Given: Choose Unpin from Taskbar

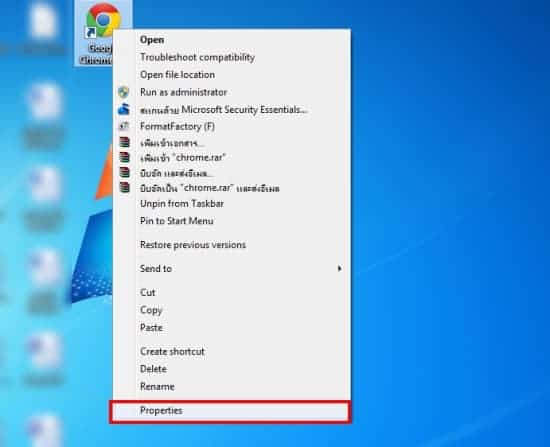Looking at the screenshot, I should [182, 204].
